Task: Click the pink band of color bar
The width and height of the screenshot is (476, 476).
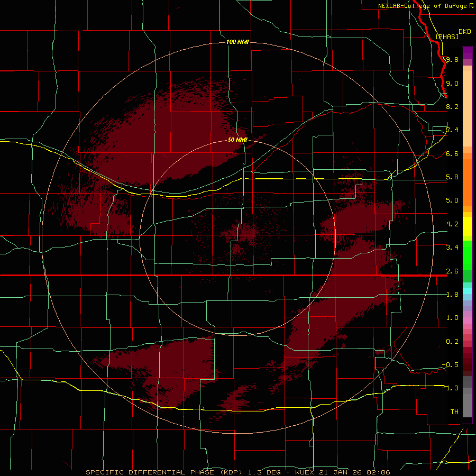Action: pos(467,321)
